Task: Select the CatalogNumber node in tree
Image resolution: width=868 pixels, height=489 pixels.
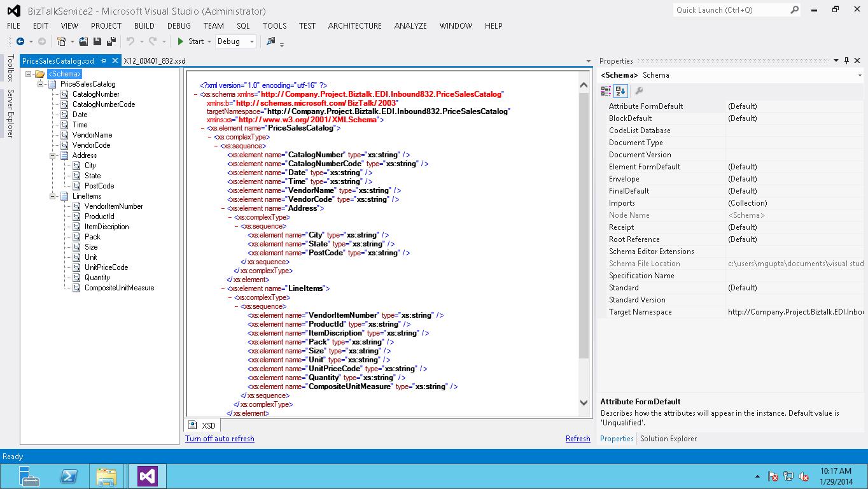Action: click(95, 94)
